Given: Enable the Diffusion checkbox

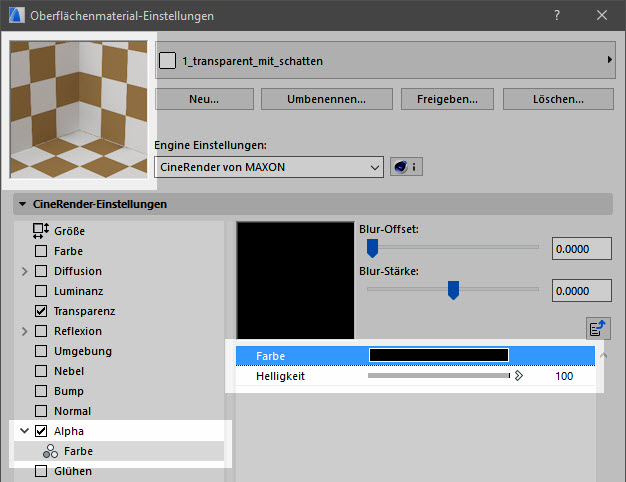Looking at the screenshot, I should tap(41, 271).
